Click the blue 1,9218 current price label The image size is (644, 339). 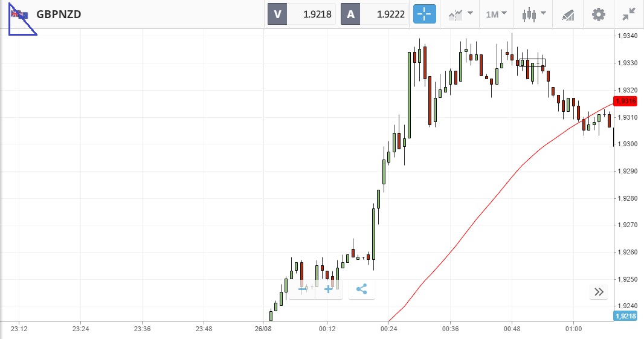625,316
